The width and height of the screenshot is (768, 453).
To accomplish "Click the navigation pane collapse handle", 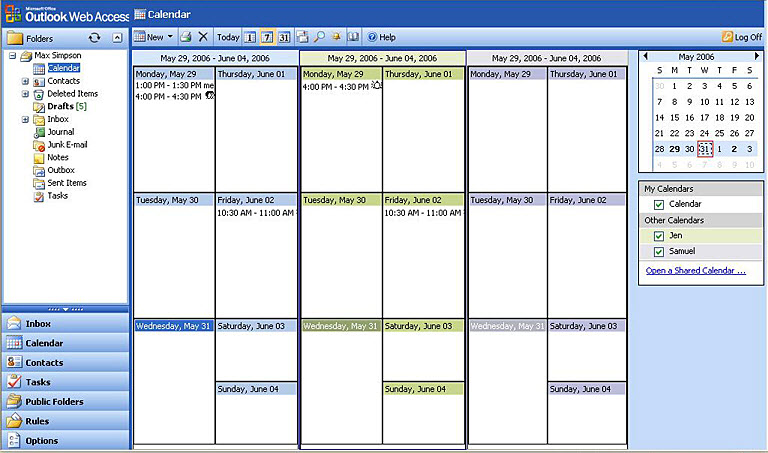I will click(x=65, y=310).
